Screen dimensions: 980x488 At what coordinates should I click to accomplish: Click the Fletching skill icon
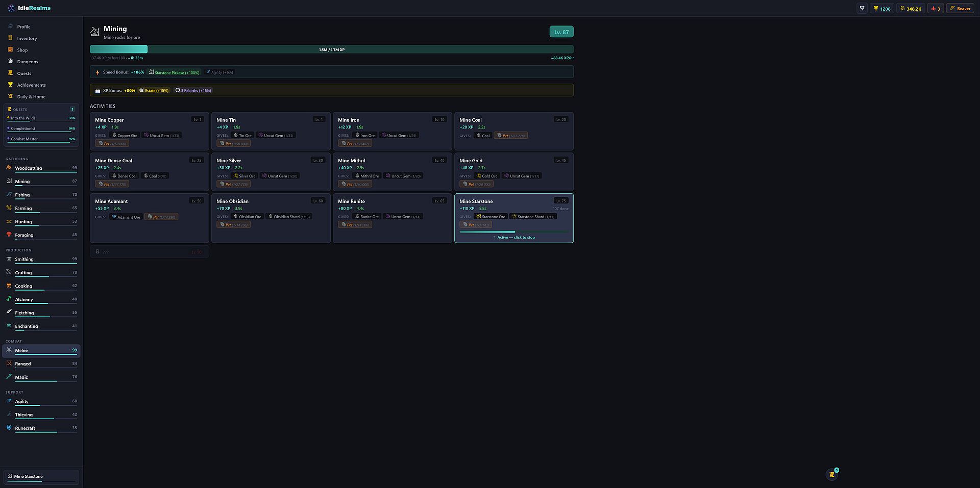pos(9,312)
